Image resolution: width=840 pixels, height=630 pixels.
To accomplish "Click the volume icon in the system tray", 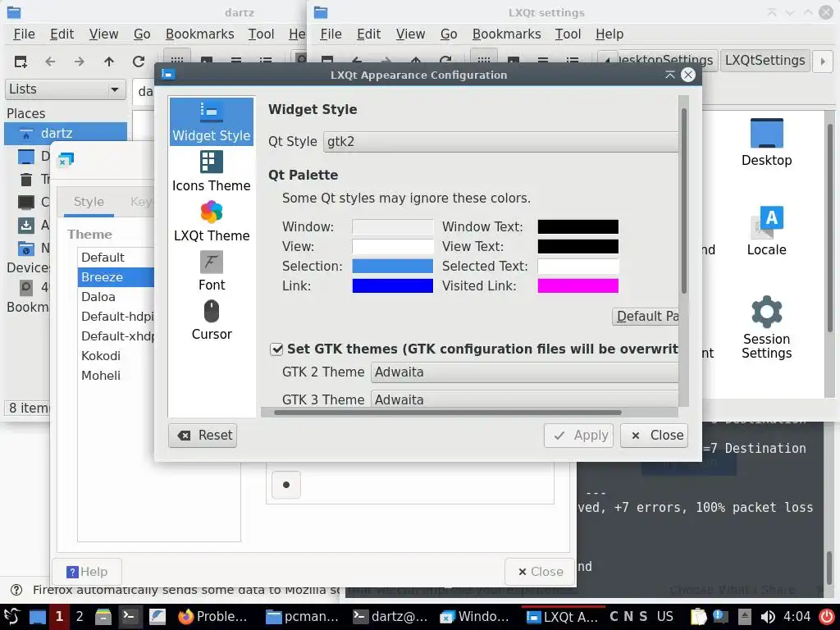I will tap(768, 617).
